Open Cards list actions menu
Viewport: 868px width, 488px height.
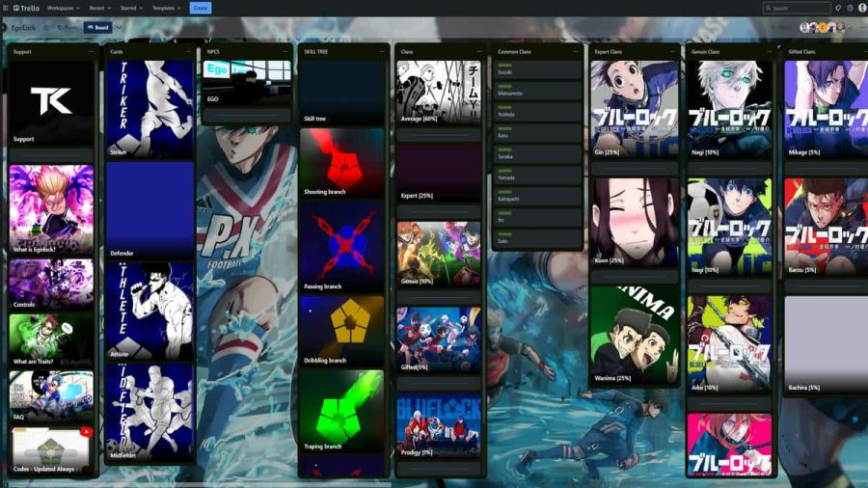[x=188, y=51]
